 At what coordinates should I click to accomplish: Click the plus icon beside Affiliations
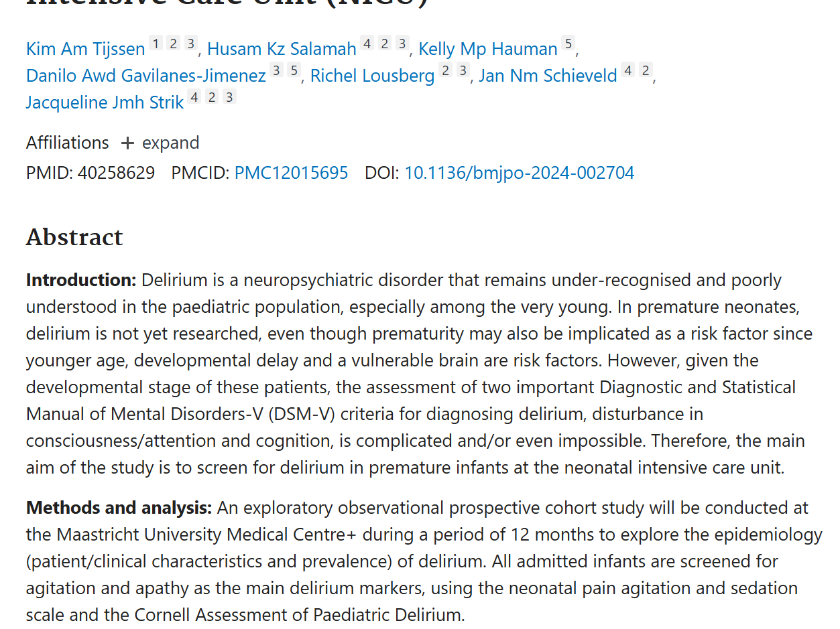[127, 143]
